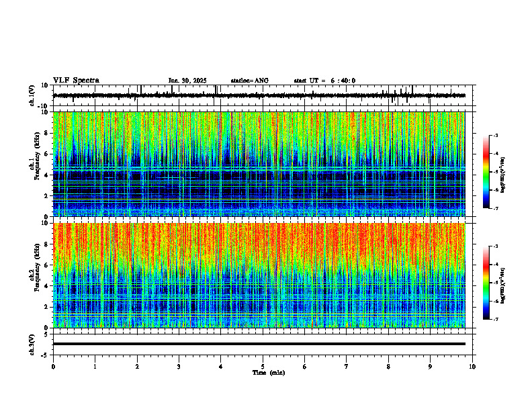
Task: Click the time axis tick label 3
Action: (179, 367)
